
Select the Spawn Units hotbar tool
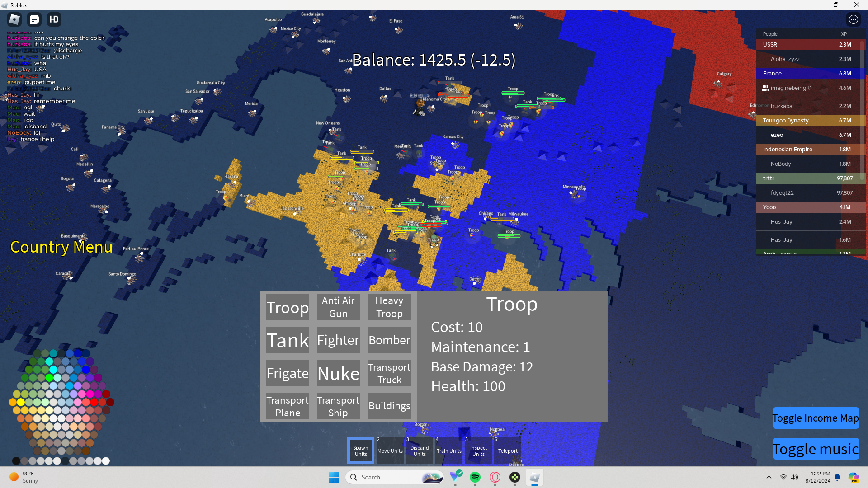[361, 450]
